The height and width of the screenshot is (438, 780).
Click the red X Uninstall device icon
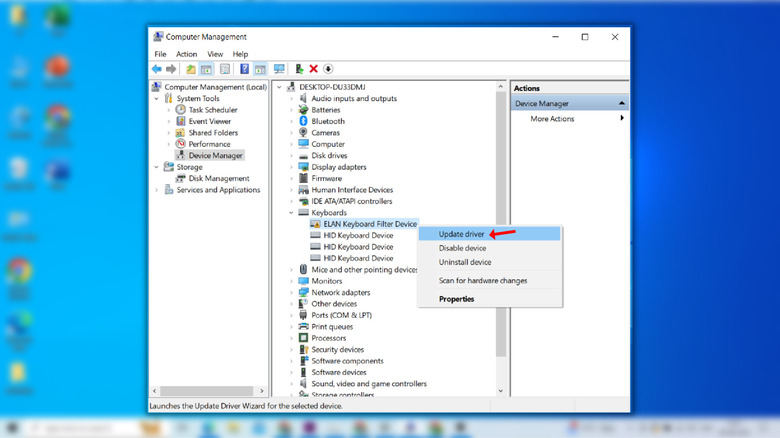pos(313,69)
